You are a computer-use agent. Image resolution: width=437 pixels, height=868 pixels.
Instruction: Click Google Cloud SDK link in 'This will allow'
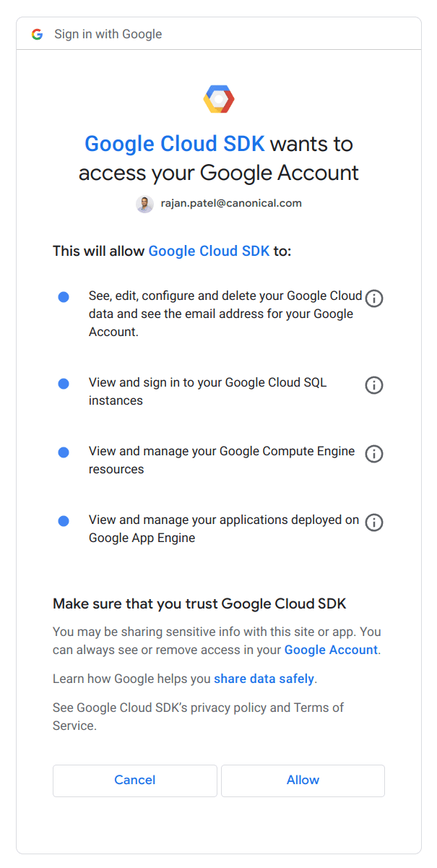[x=209, y=251]
